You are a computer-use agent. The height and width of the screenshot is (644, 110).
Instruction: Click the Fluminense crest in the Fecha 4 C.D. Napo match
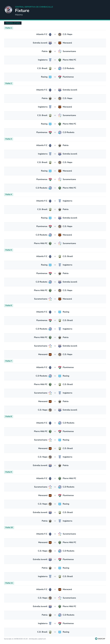(50, 226)
